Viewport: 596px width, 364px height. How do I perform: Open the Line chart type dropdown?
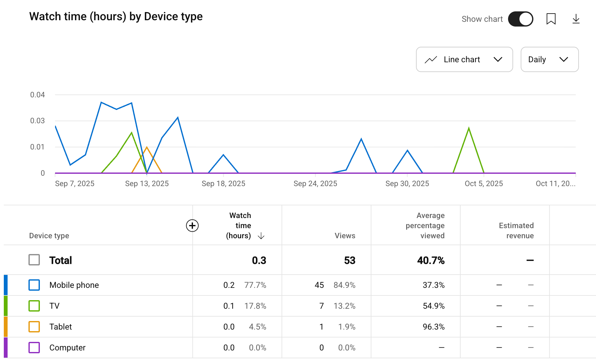[464, 59]
